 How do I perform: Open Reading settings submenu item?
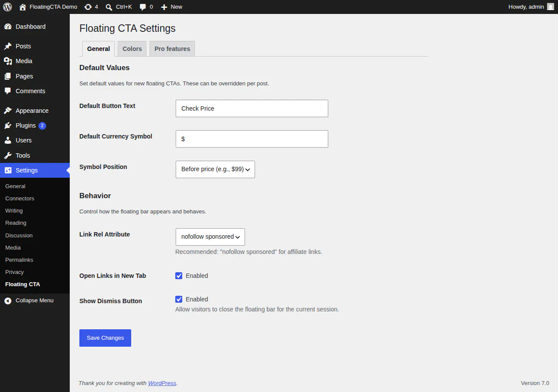click(x=16, y=223)
